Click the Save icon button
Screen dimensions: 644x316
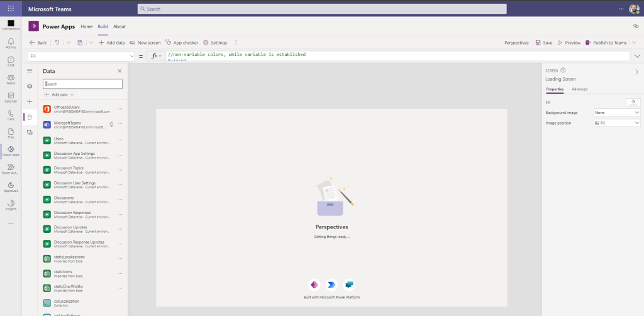coord(544,43)
